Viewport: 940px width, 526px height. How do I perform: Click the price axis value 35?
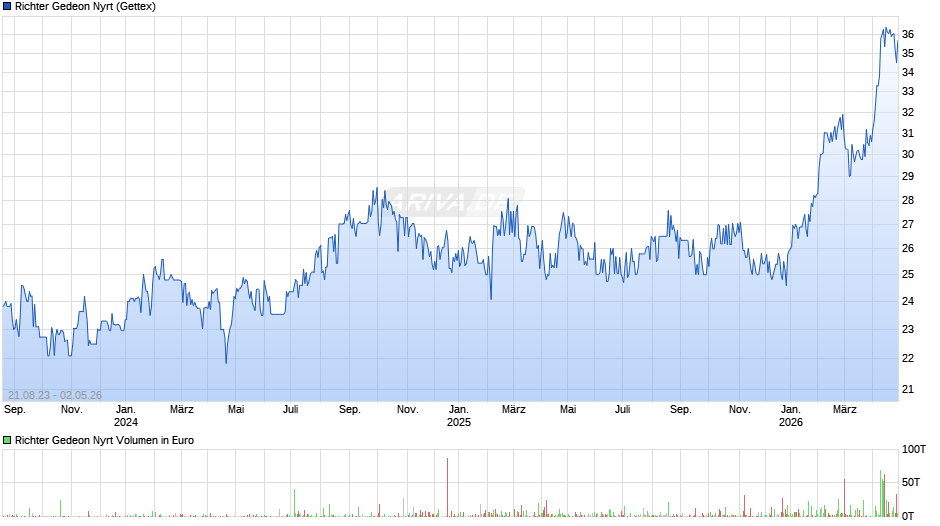click(908, 53)
